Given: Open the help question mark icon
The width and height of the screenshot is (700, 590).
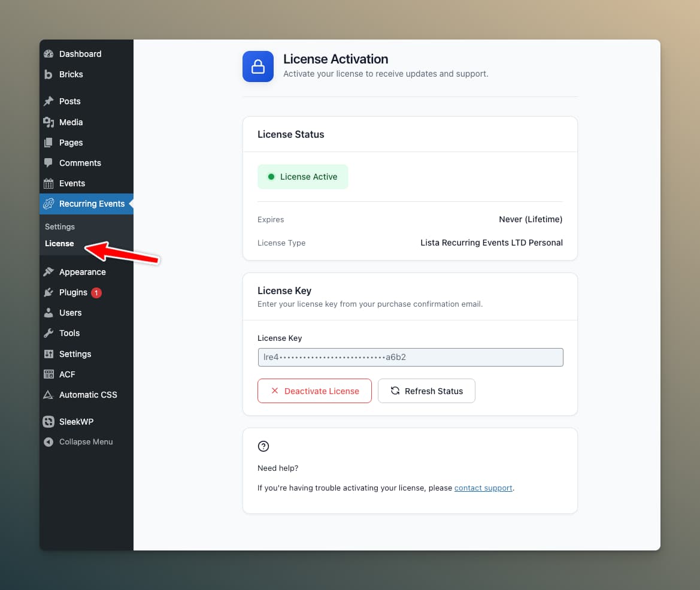Looking at the screenshot, I should pyautogui.click(x=263, y=446).
